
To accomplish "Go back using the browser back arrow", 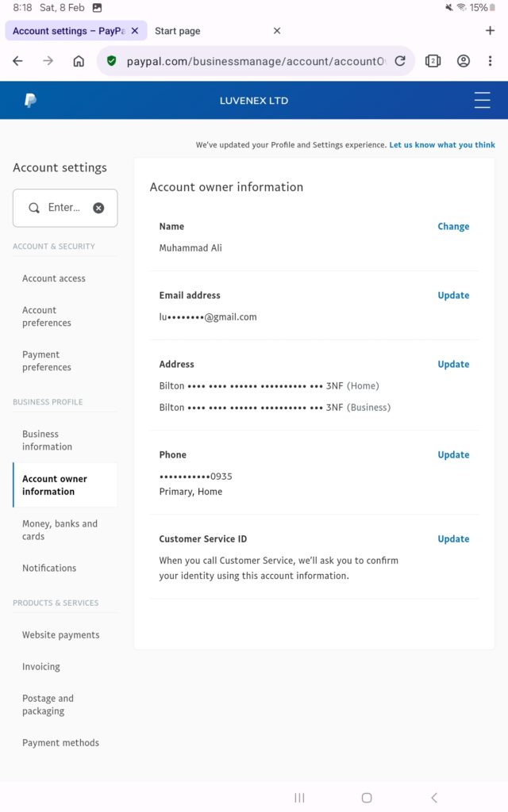I will (18, 61).
